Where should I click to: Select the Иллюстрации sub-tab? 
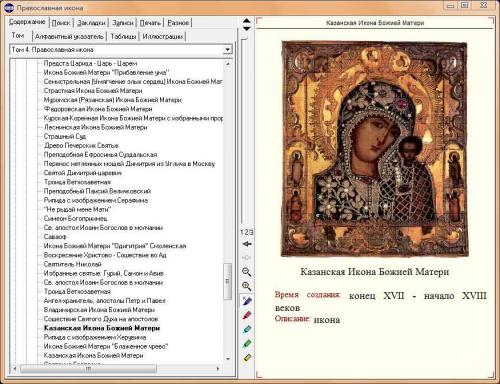[x=162, y=36]
